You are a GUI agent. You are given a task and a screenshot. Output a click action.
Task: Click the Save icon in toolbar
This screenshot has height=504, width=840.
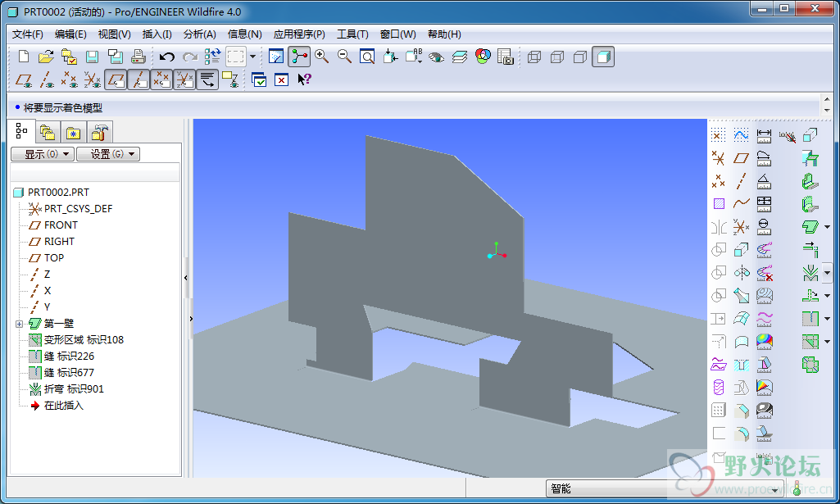[x=92, y=57]
